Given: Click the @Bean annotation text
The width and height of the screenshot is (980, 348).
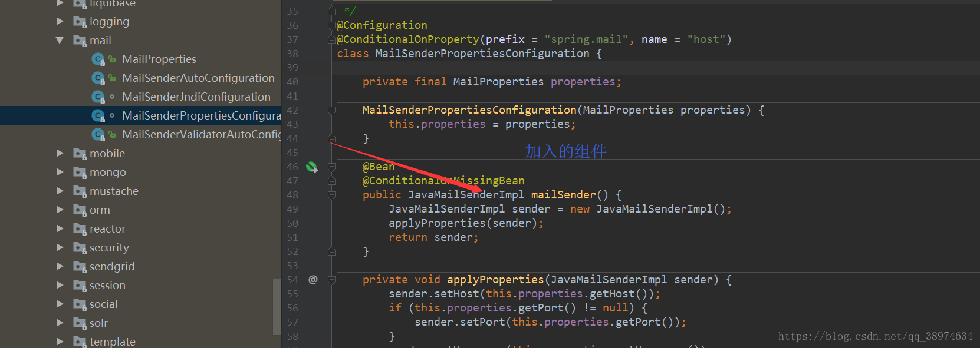Looking at the screenshot, I should pos(379,167).
